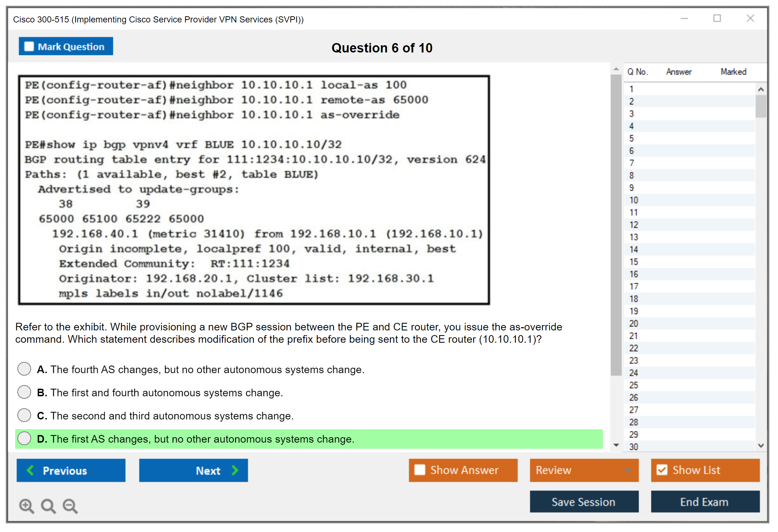The width and height of the screenshot is (778, 532).
Task: Choose answer D radio button
Action: 24,438
